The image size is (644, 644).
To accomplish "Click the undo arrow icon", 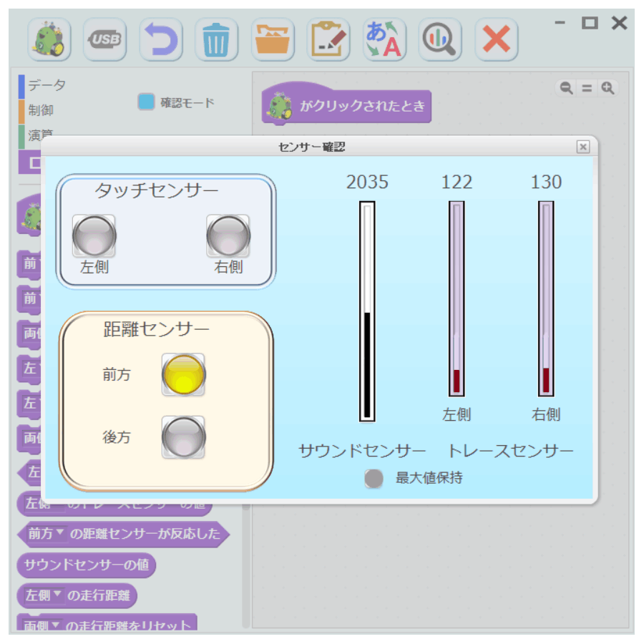I will click(x=161, y=39).
